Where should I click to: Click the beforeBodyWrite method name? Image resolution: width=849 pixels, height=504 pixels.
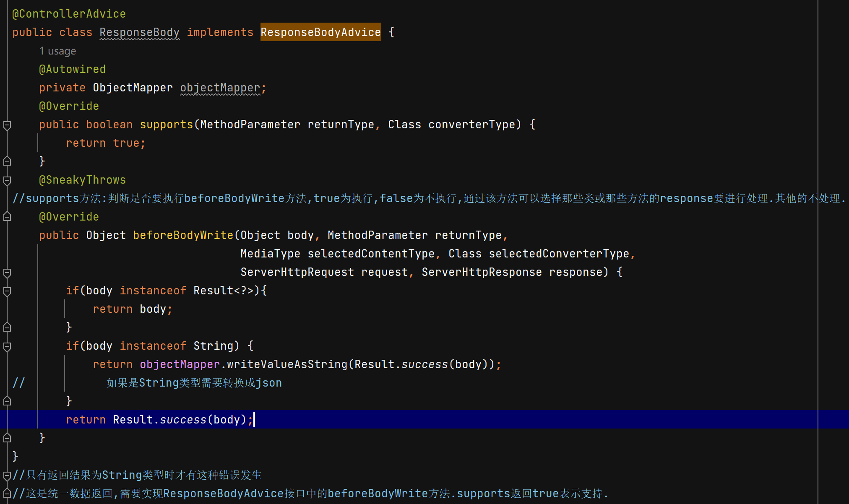tap(183, 235)
